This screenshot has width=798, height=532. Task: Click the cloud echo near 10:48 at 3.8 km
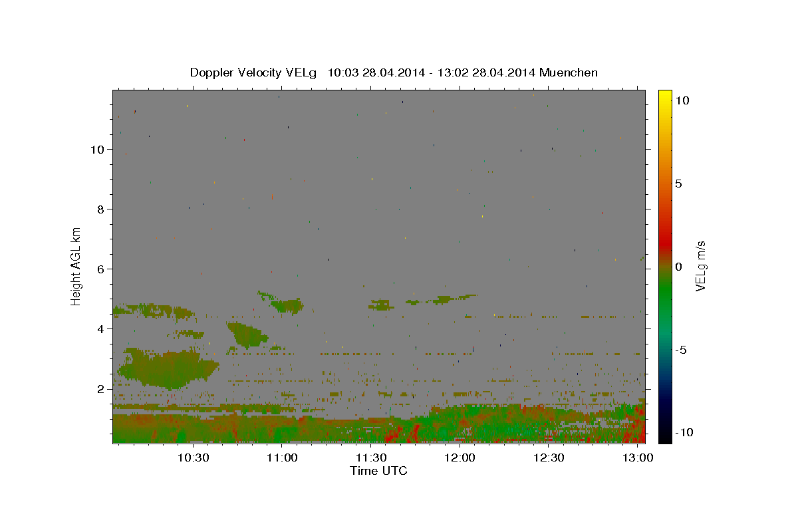coord(247,334)
